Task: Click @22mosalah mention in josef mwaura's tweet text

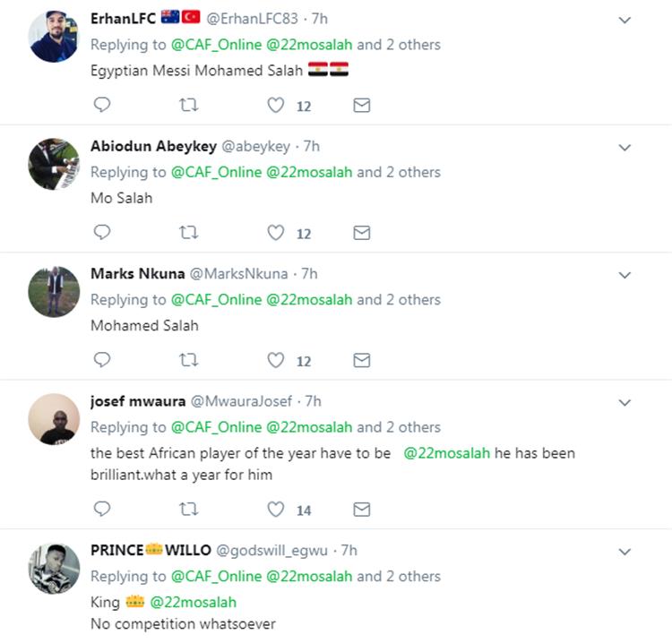Action: [446, 453]
